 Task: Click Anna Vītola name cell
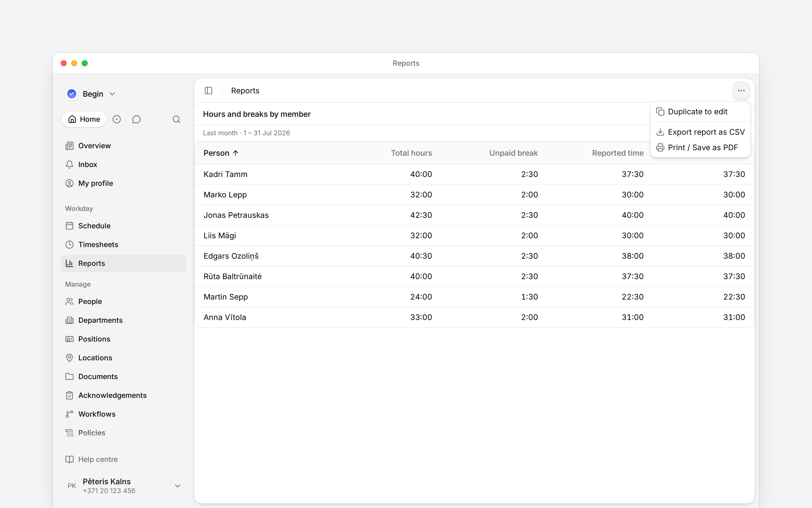click(x=225, y=317)
